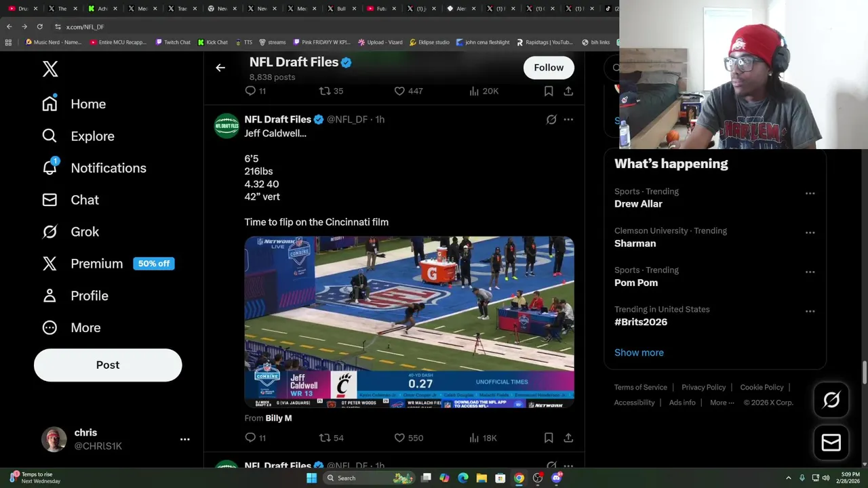The height and width of the screenshot is (488, 868).
Task: Open Microsoft Edge from taskbar
Action: tap(462, 478)
